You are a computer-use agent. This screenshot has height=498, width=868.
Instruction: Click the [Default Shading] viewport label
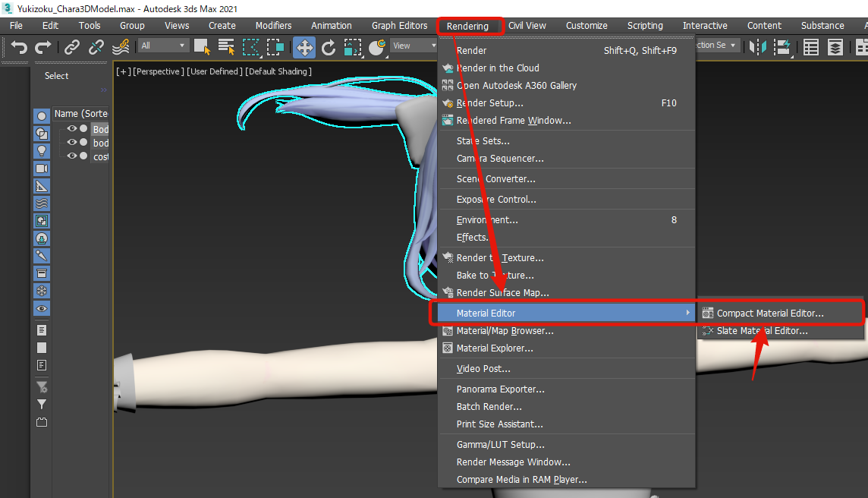coord(278,71)
